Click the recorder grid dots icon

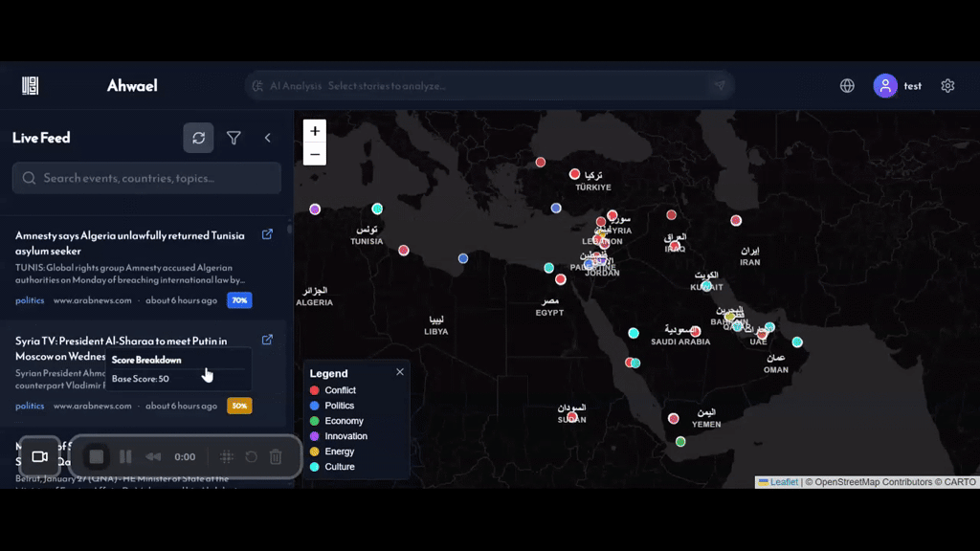coord(226,456)
